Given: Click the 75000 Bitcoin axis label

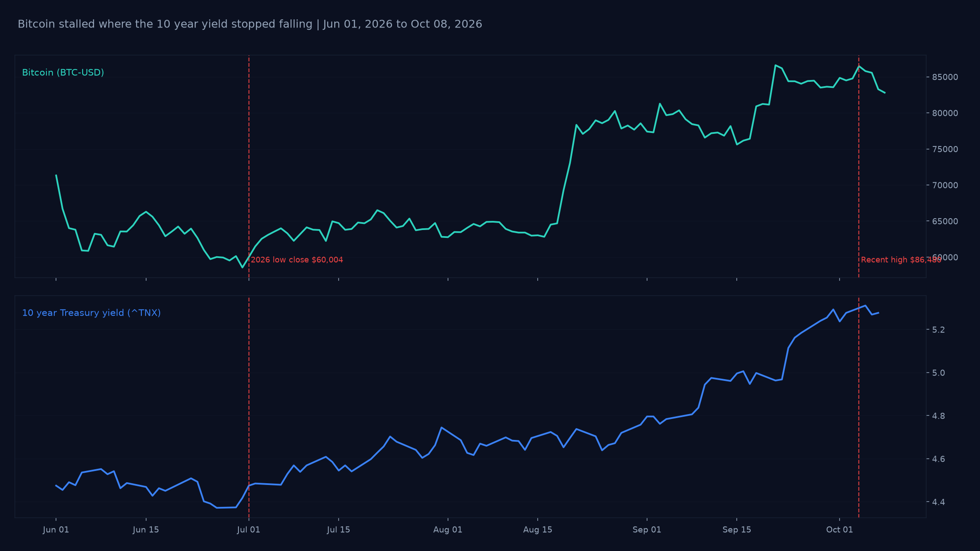Looking at the screenshot, I should (945, 150).
